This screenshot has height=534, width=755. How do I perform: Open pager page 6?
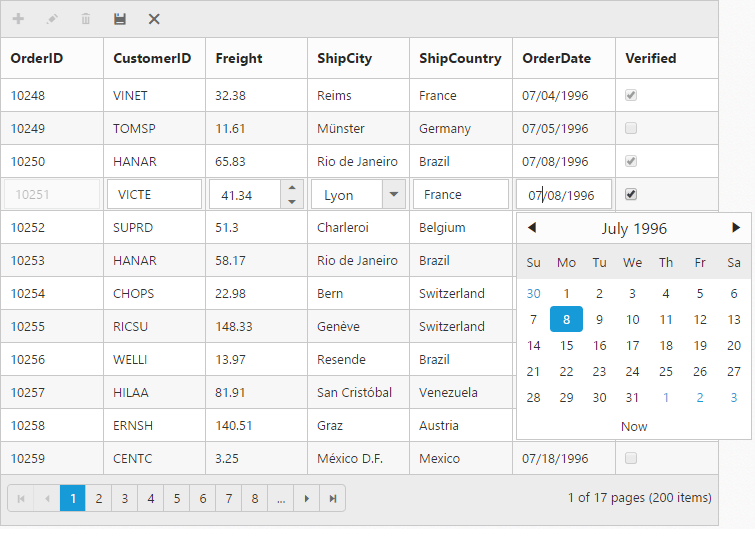pyautogui.click(x=203, y=498)
